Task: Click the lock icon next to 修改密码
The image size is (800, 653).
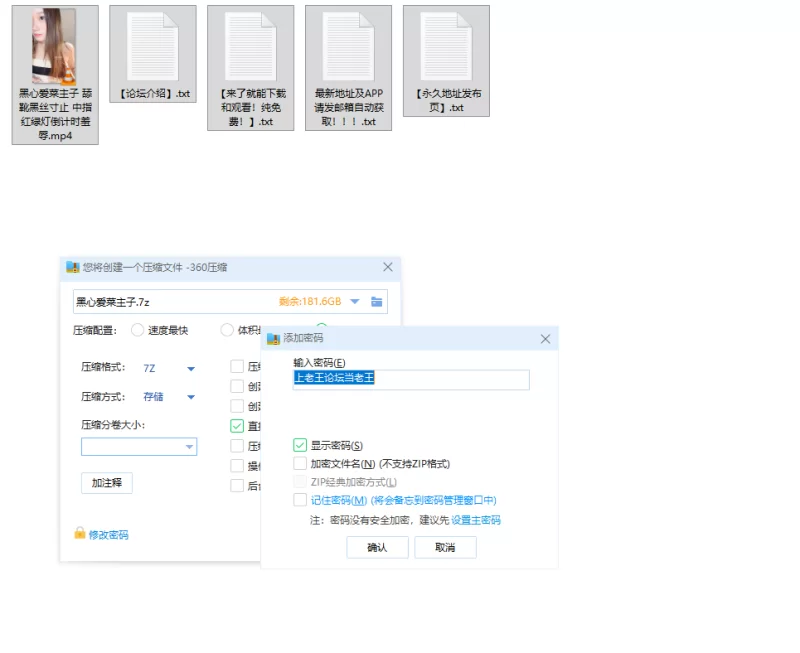Action: (x=80, y=534)
